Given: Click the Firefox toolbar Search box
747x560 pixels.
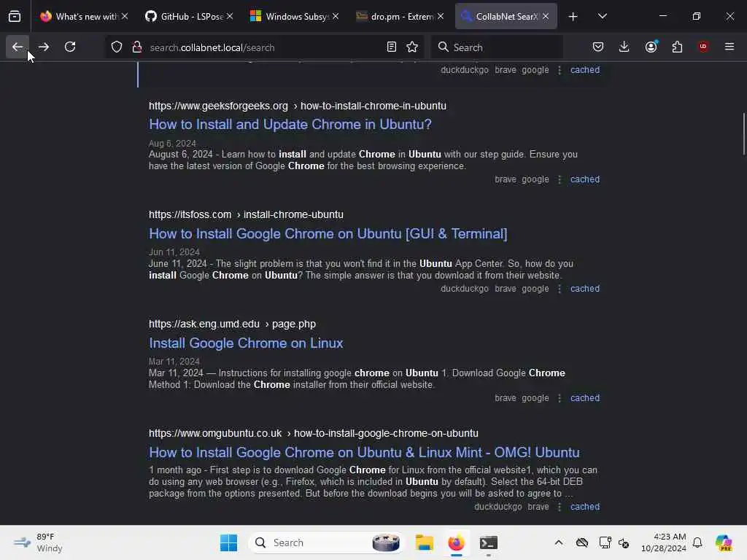Looking at the screenshot, I should click(498, 47).
